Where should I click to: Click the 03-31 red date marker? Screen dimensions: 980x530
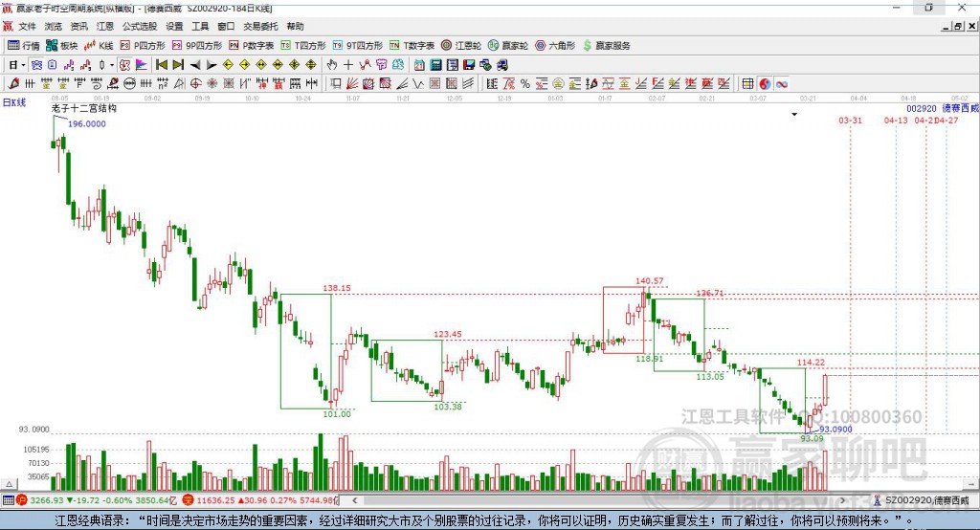point(850,120)
